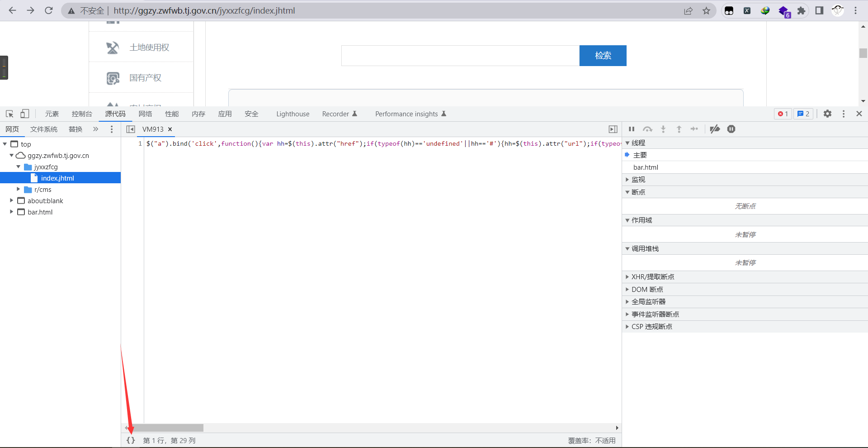
Task: Open the 控制台 tab
Action: (82, 114)
